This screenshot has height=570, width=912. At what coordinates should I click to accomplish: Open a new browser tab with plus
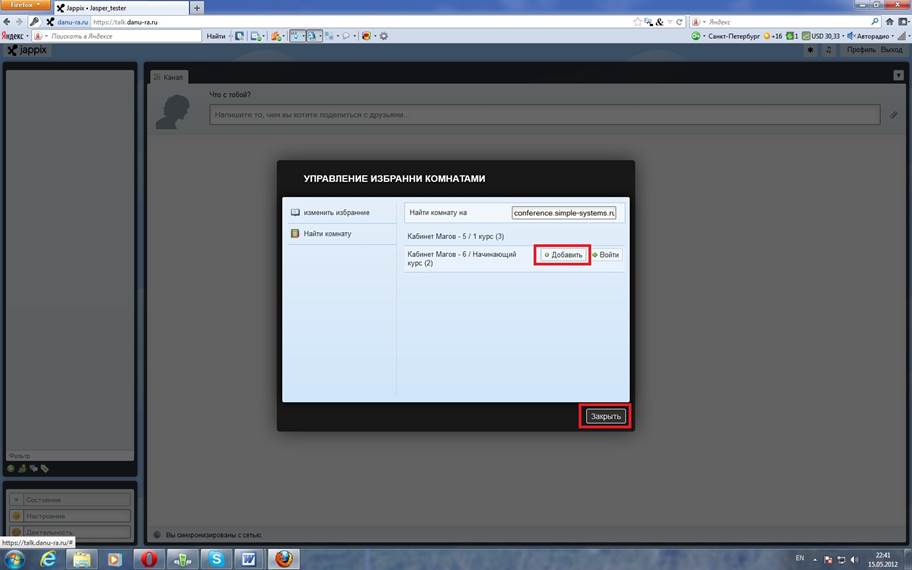pos(197,8)
